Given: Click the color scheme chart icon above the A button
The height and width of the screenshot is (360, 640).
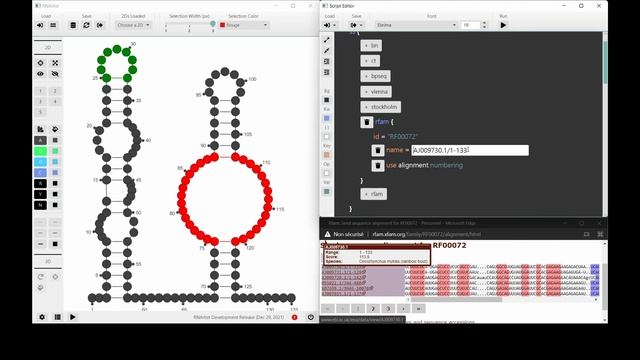Looking at the screenshot, I should (40, 129).
